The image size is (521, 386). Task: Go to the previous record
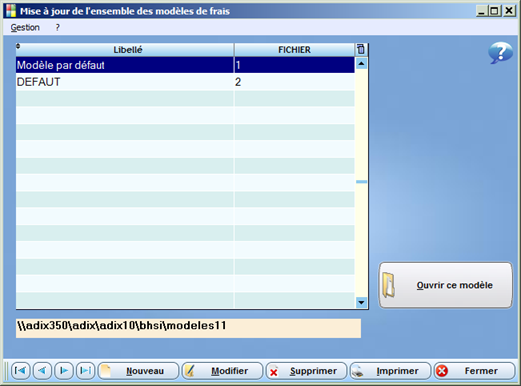42,370
